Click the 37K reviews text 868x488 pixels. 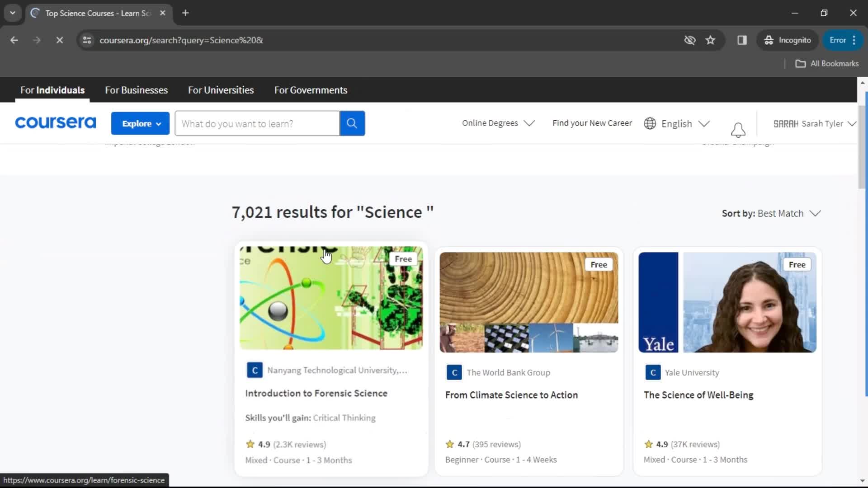tap(695, 444)
